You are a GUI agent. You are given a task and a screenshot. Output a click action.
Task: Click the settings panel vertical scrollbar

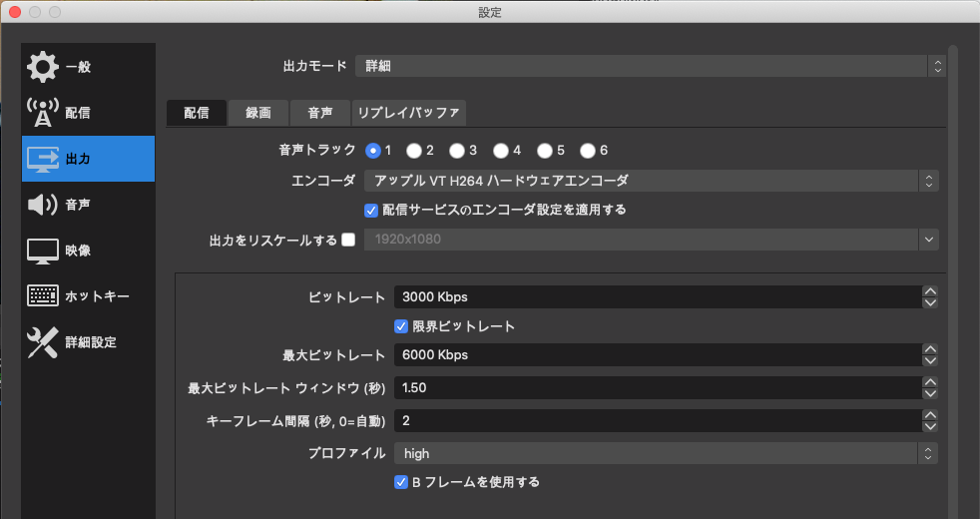pyautogui.click(x=952, y=281)
